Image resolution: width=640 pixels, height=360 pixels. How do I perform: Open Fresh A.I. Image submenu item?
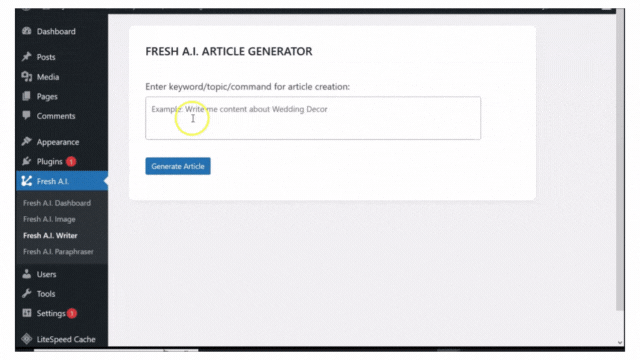[x=49, y=219]
